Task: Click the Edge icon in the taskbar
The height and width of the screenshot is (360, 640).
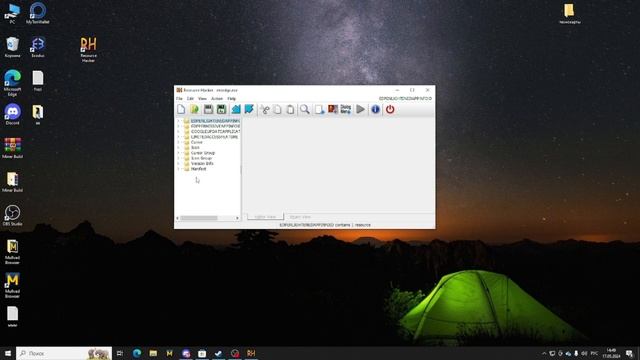Action: (137, 353)
